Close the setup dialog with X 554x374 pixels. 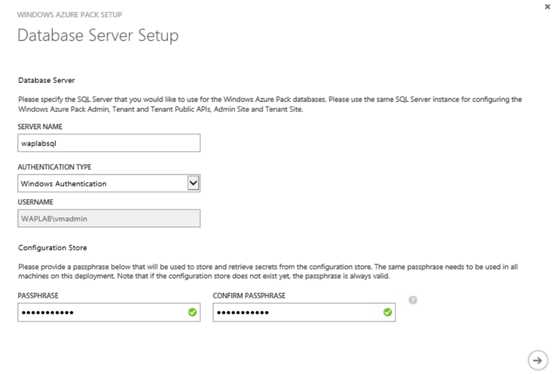(548, 7)
